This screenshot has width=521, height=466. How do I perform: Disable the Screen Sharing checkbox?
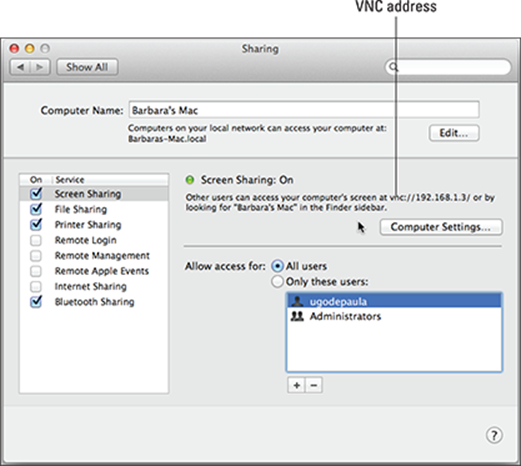point(36,193)
